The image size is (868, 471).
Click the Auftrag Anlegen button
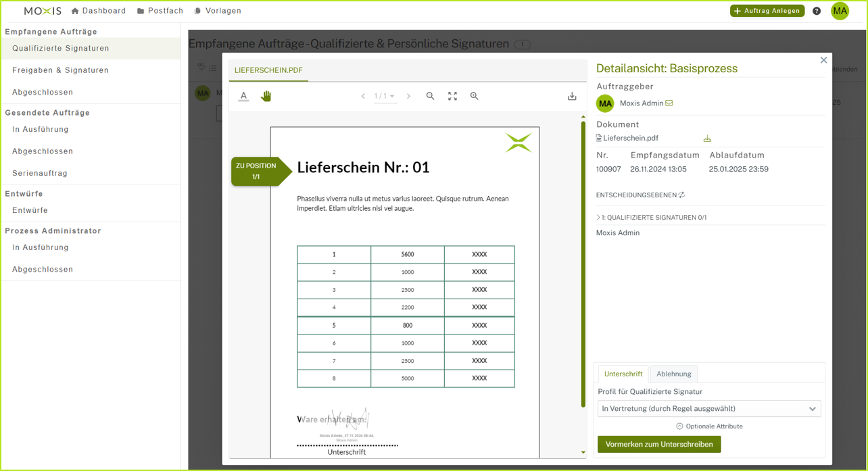tap(767, 11)
